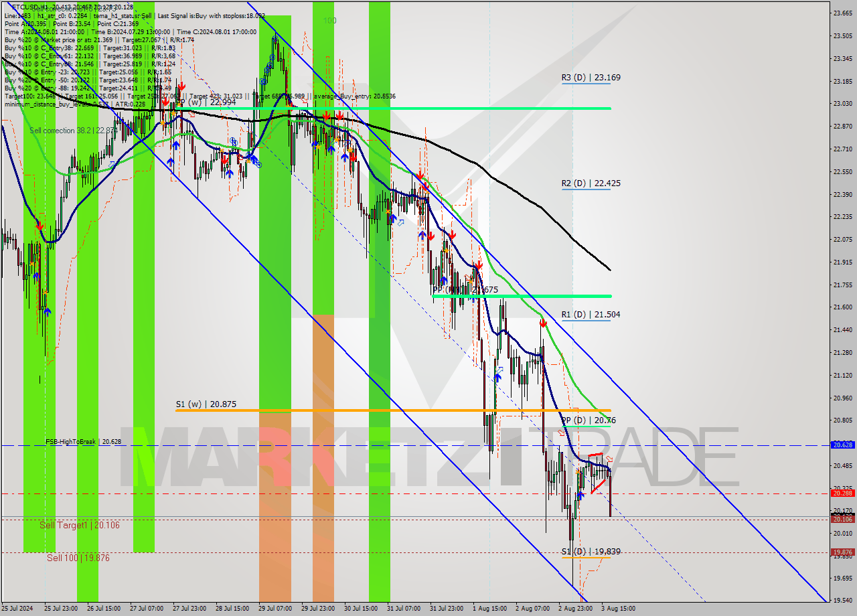Viewport: 857px width, 616px height.
Task: Click the Sell 100 | 19.876 label
Action: point(78,558)
